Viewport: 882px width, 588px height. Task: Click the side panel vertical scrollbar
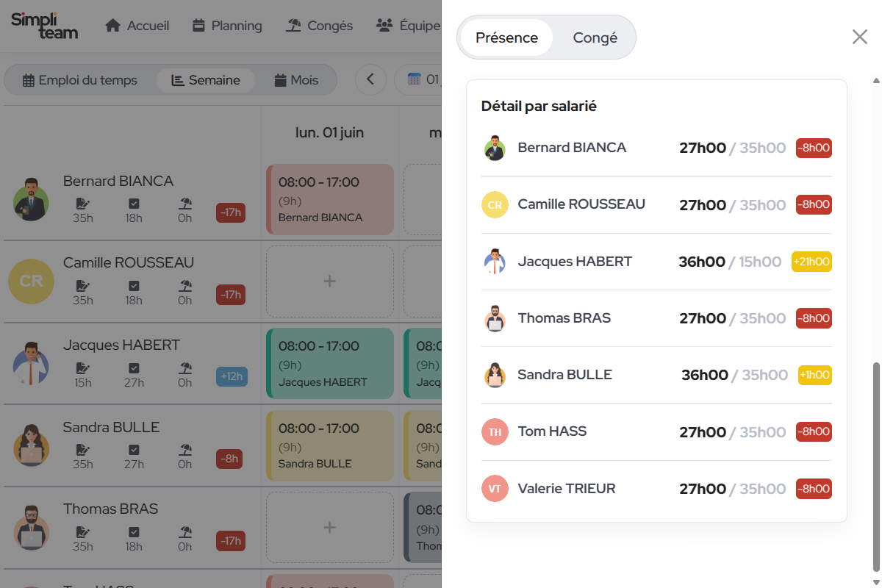(x=875, y=466)
